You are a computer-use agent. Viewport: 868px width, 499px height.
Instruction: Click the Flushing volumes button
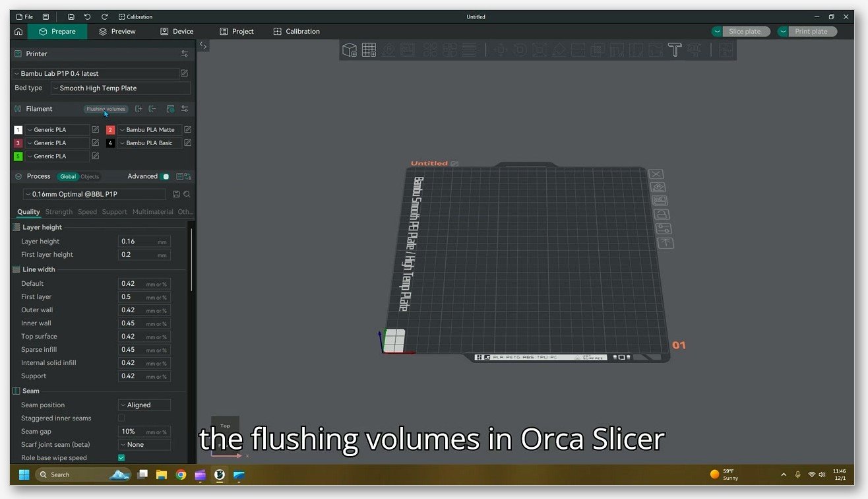tap(106, 109)
